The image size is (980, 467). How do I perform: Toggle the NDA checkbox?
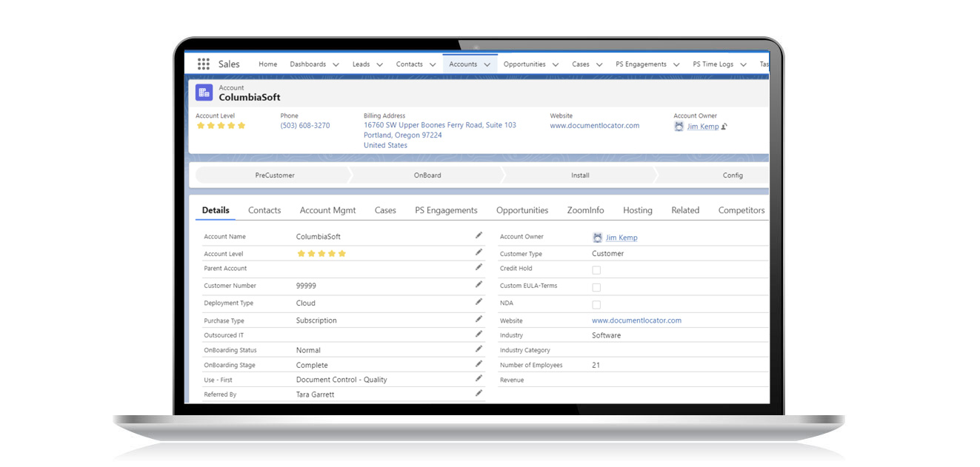pos(596,304)
